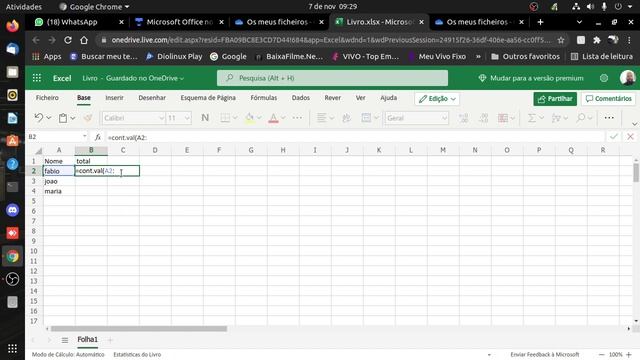The image size is (640, 360).
Task: Switch to the Fórmulas tab
Action: 264,98
